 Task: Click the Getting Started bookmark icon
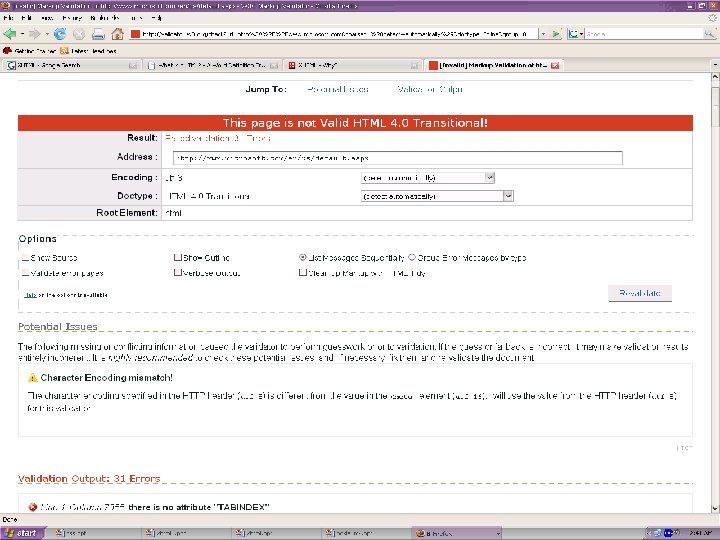(7, 51)
